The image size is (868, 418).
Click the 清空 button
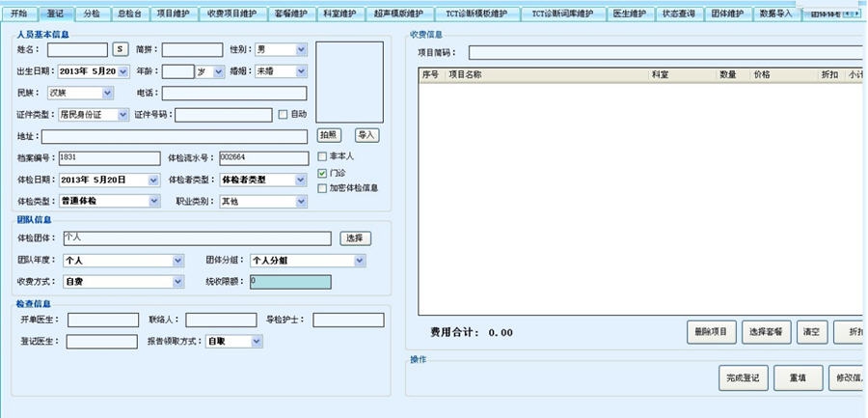811,332
